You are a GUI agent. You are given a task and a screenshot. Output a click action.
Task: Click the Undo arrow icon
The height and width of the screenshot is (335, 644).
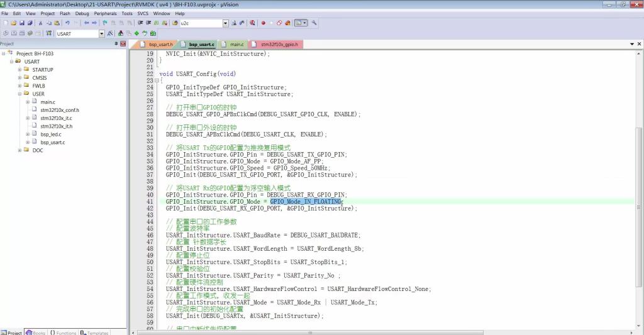click(x=67, y=23)
